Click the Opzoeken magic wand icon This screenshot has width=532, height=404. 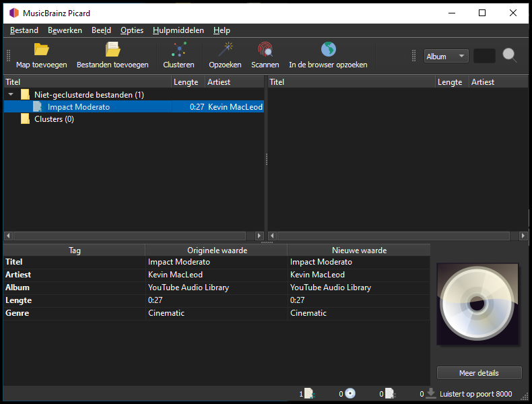pos(225,50)
